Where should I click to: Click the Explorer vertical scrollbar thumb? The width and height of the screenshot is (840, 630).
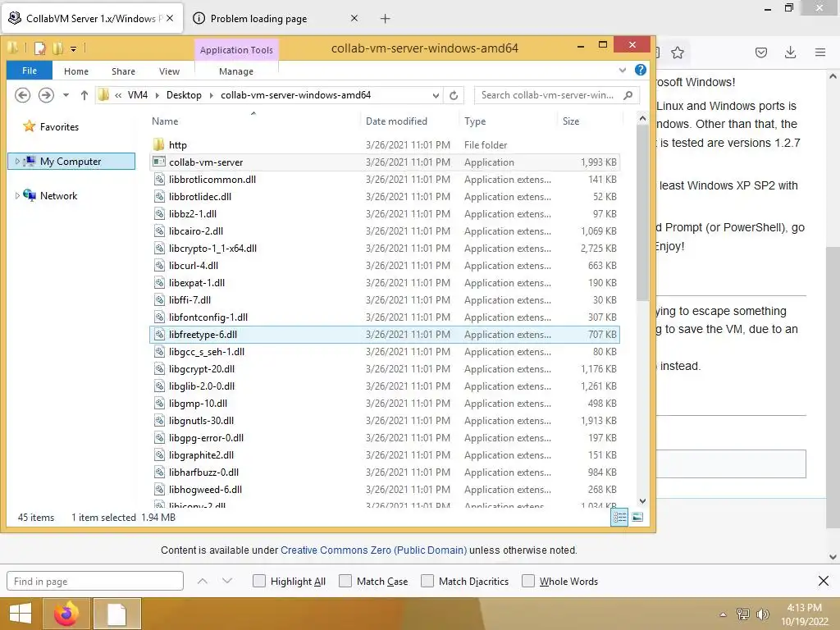[642, 213]
